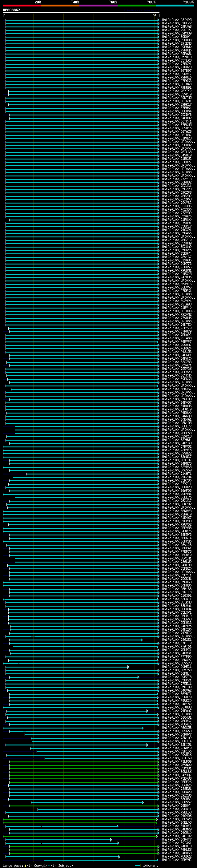Select the UniRef100_B2KI51 label
Viewport: 197px width, 868px height.
click(x=177, y=745)
